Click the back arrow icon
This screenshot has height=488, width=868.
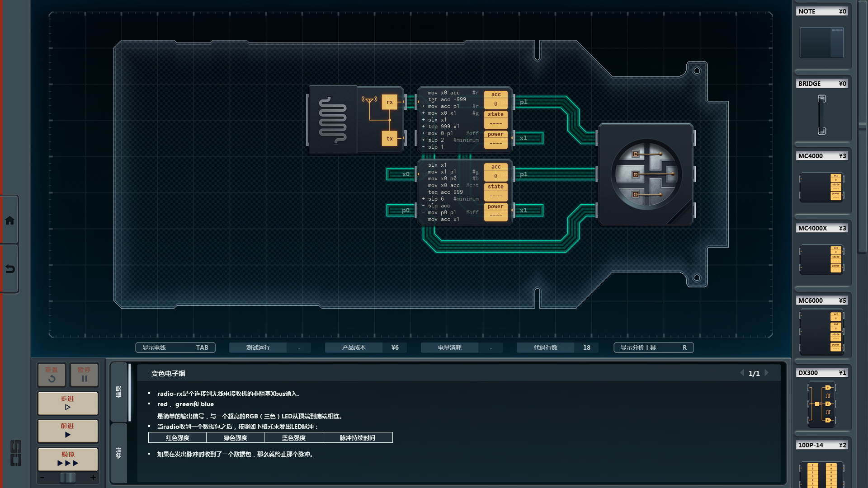coord(9,269)
